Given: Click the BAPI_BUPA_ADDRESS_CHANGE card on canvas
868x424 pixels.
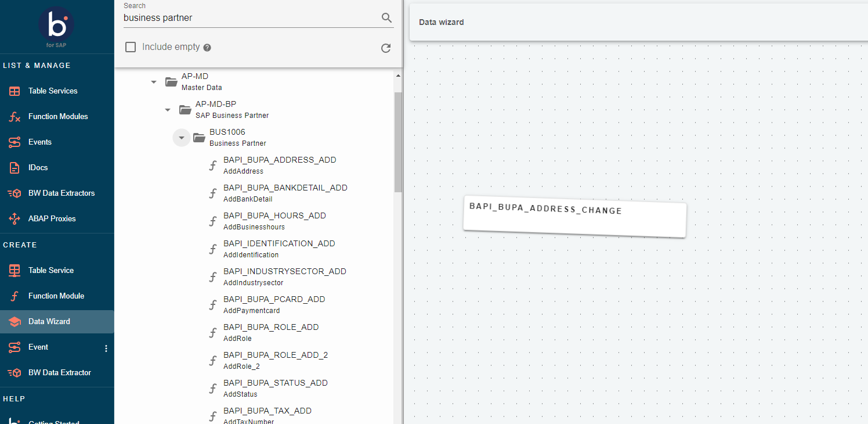Looking at the screenshot, I should (574, 220).
